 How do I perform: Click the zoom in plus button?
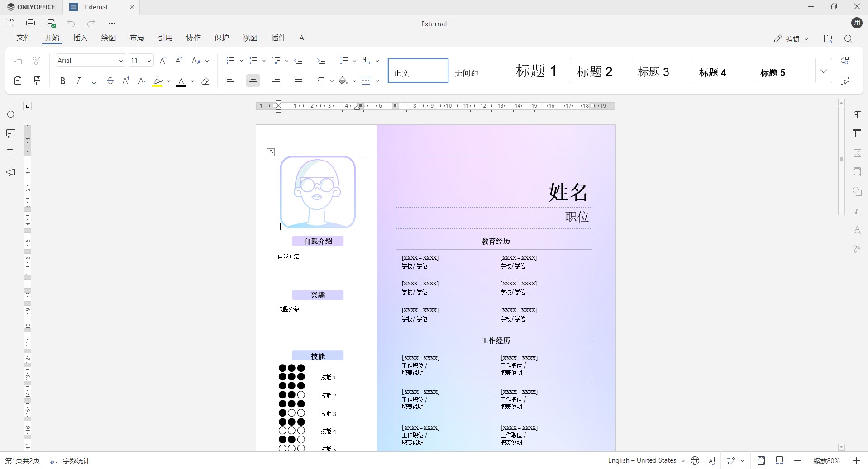coord(856,460)
